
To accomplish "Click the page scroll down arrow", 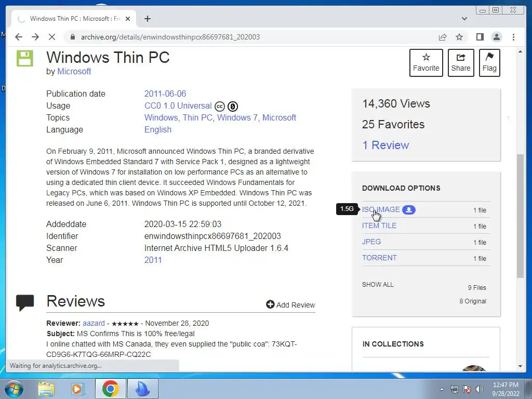I will 520,366.
